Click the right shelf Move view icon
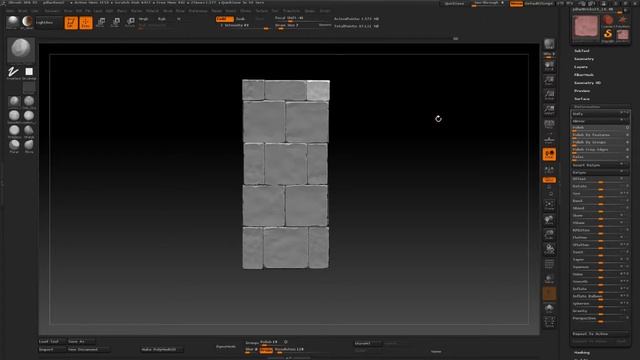 click(x=549, y=220)
